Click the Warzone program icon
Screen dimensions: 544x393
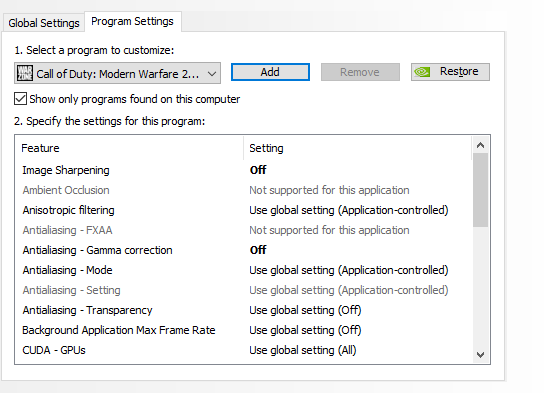click(25, 73)
